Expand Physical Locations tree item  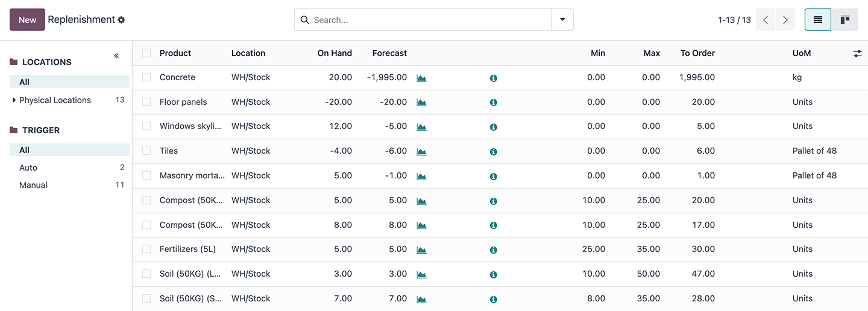(x=14, y=101)
